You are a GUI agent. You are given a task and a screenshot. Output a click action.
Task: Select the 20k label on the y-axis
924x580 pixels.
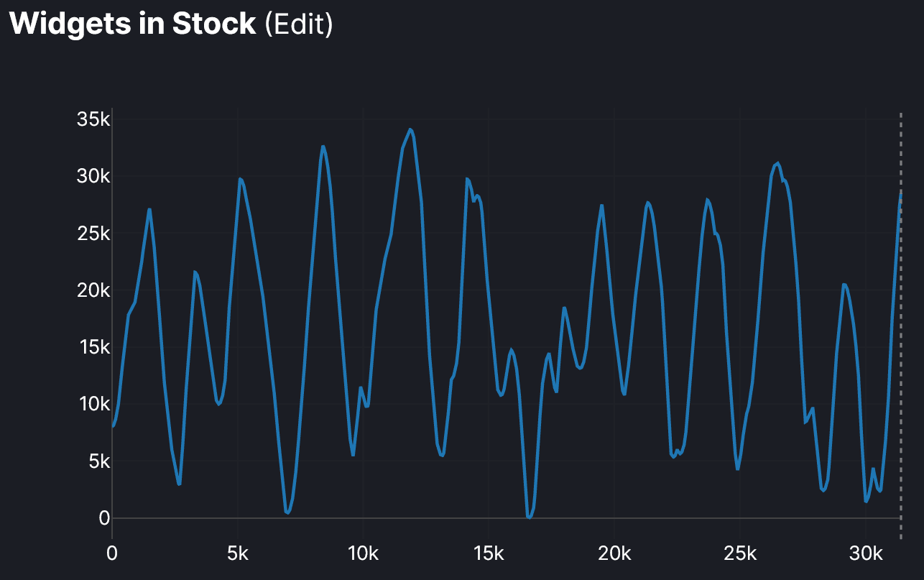(93, 290)
